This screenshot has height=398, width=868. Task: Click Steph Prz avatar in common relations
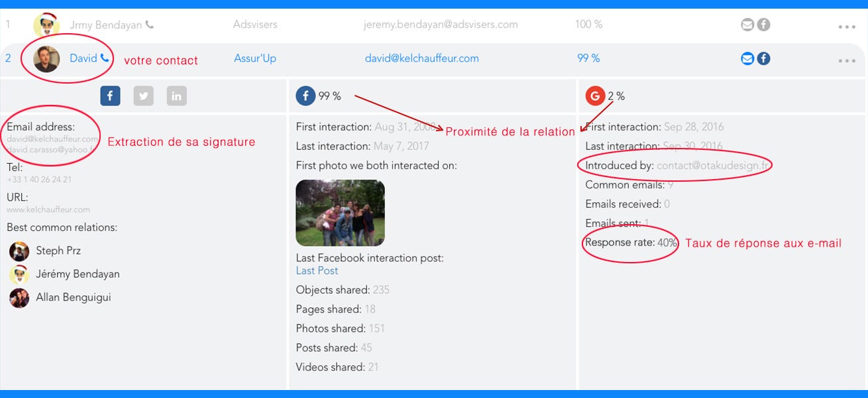point(19,251)
